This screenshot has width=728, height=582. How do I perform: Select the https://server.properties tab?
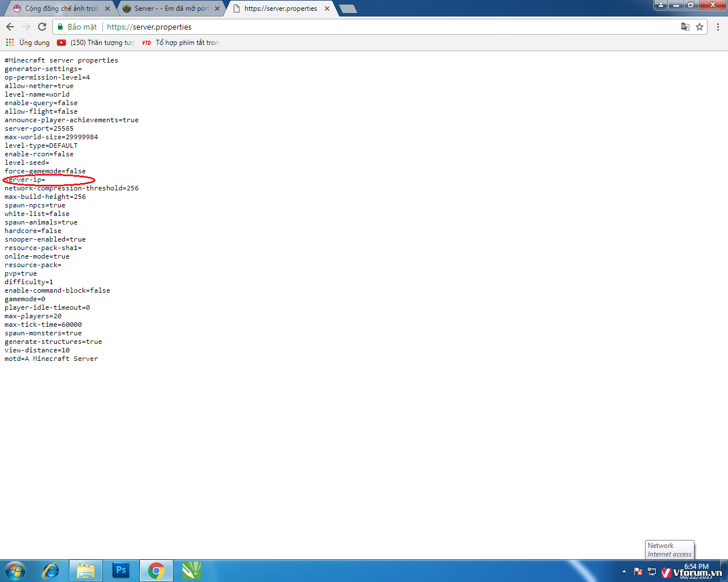[x=280, y=9]
